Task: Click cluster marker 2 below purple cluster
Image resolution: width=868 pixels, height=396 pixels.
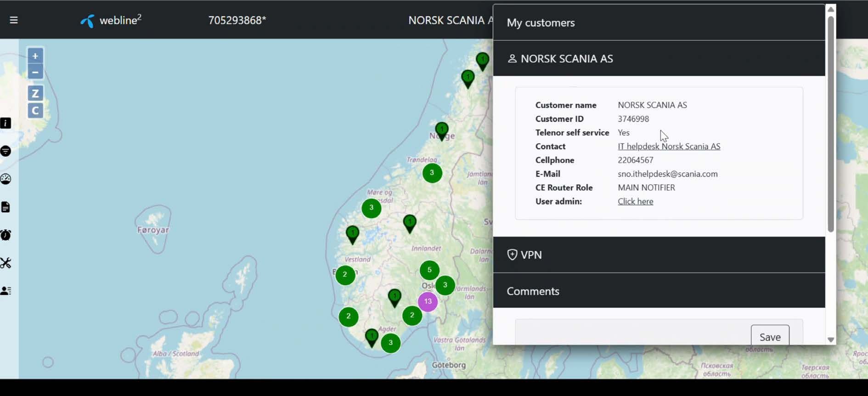Action: tap(412, 315)
